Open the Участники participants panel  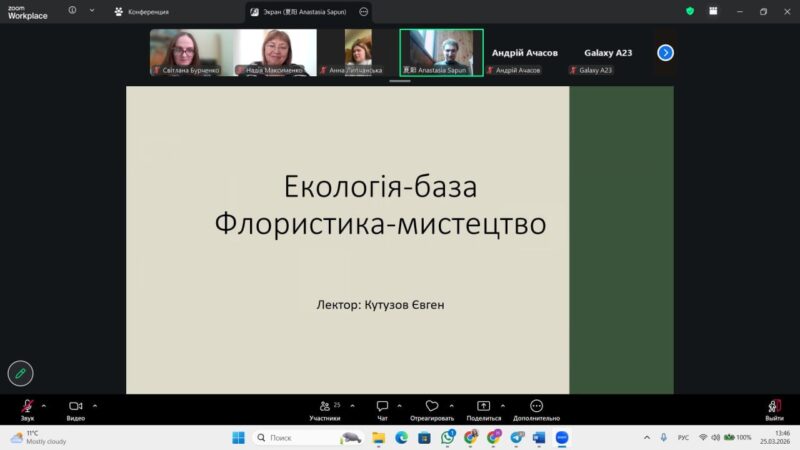(x=325, y=406)
